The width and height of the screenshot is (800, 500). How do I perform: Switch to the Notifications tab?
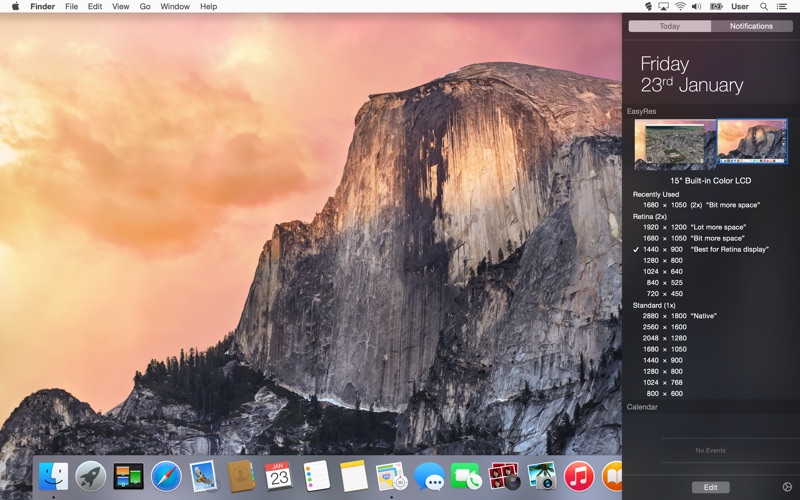751,26
